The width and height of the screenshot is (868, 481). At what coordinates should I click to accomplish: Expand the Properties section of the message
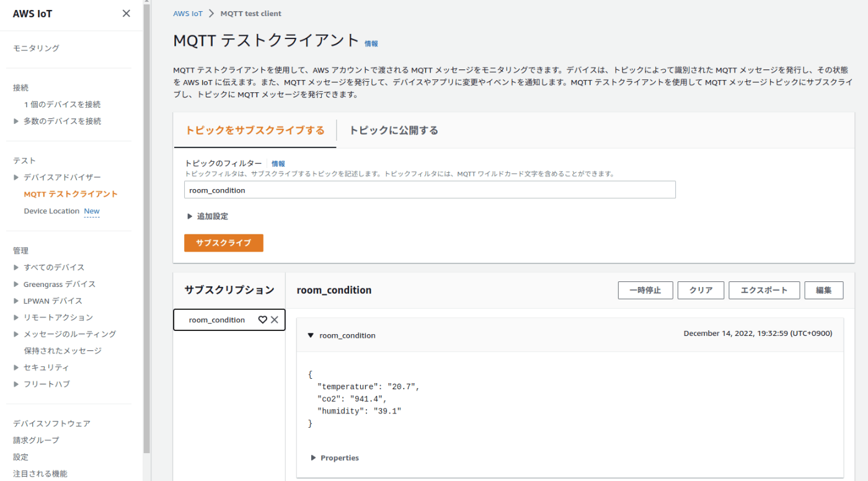313,458
